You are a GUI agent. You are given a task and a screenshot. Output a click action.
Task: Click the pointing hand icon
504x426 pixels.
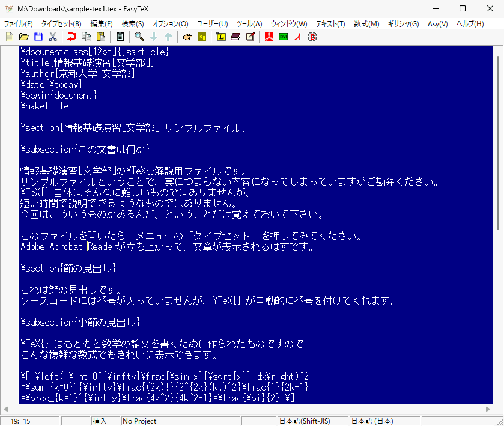pyautogui.click(x=187, y=37)
